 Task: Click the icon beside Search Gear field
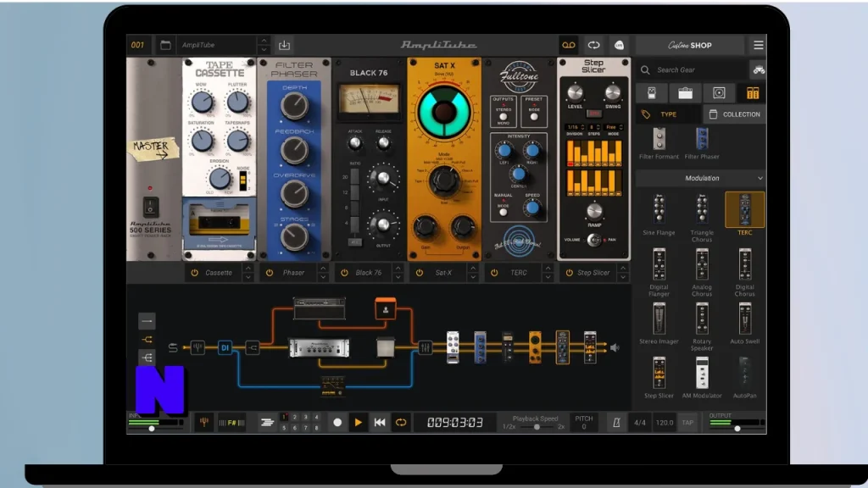(759, 70)
